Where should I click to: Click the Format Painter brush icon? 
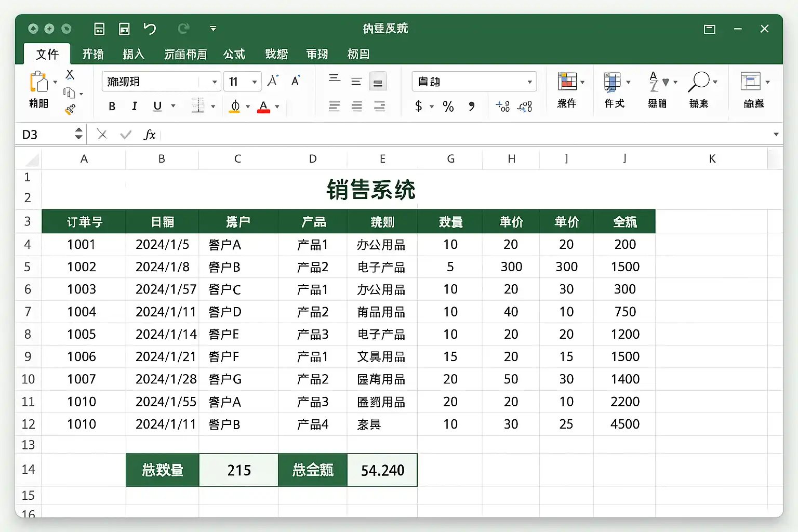(70, 109)
